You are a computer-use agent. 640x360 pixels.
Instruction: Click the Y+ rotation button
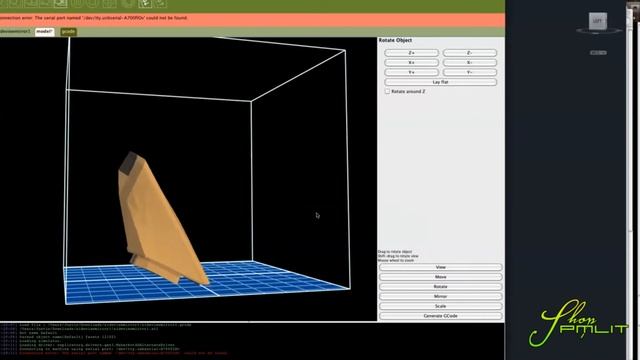point(411,73)
